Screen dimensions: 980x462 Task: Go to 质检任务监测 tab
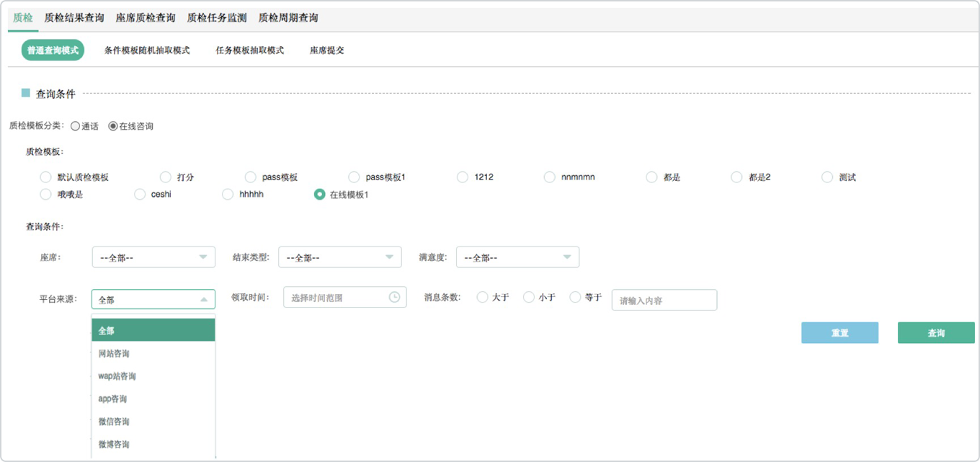coord(217,17)
